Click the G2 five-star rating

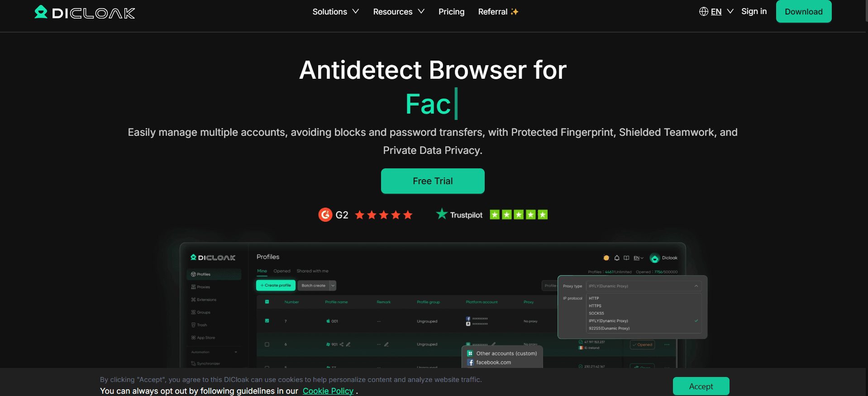pos(384,215)
